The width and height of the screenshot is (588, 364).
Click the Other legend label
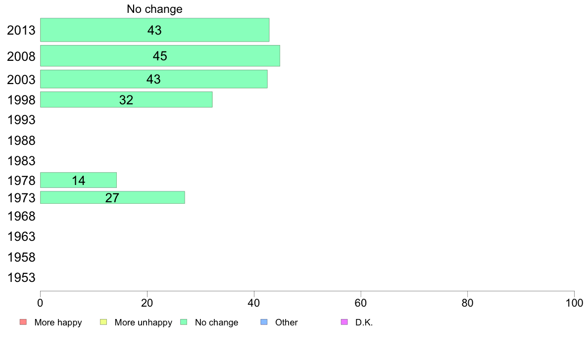tap(287, 322)
